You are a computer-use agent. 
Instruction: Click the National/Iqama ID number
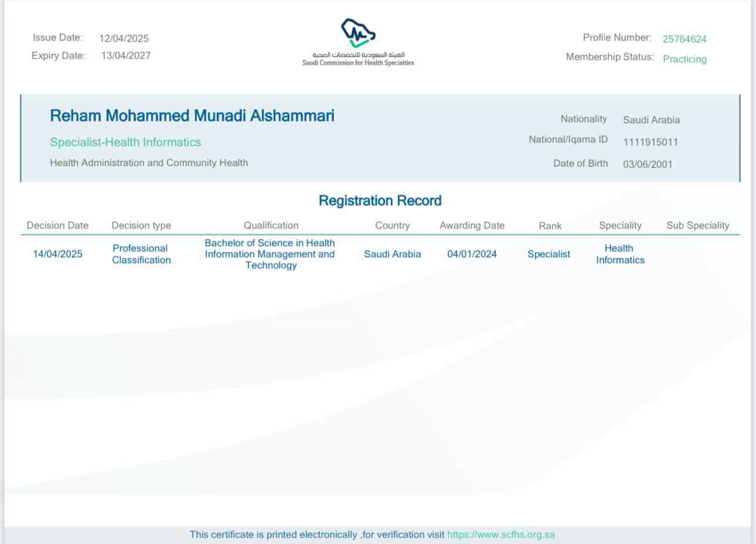651,142
